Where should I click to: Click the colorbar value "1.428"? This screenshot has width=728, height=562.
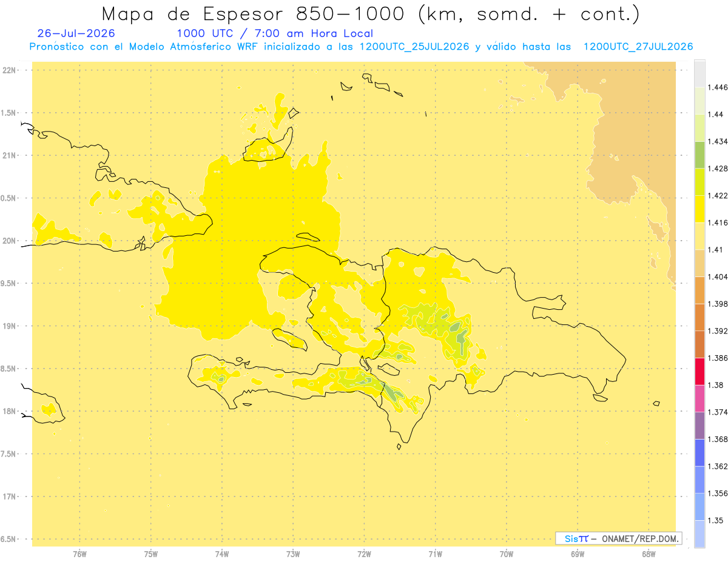coord(718,169)
